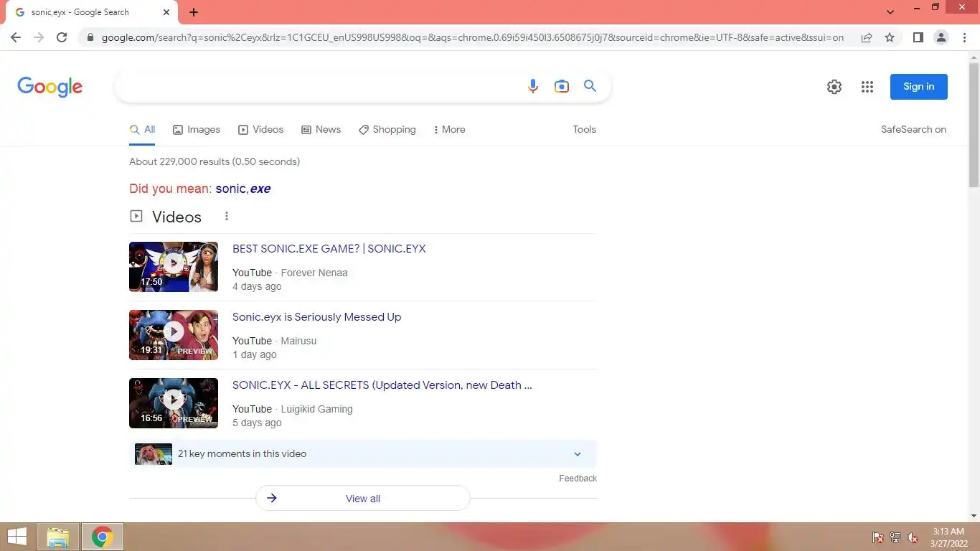The width and height of the screenshot is (980, 551).
Task: Open the Tools filter menu
Action: coord(584,130)
